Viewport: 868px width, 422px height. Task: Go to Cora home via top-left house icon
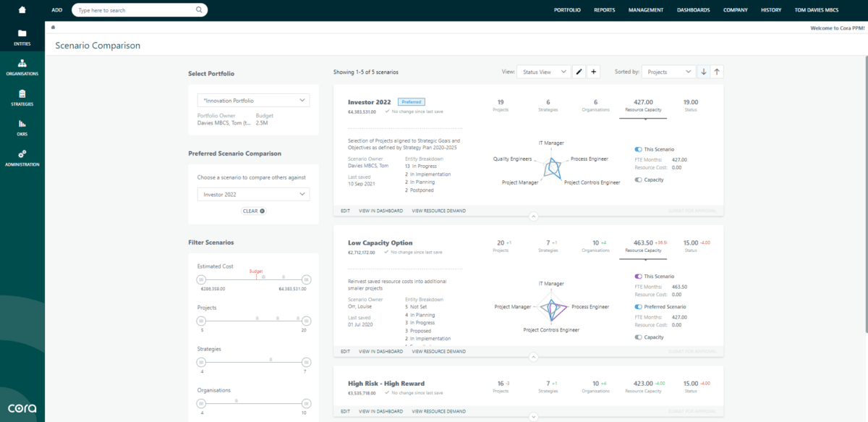click(22, 10)
